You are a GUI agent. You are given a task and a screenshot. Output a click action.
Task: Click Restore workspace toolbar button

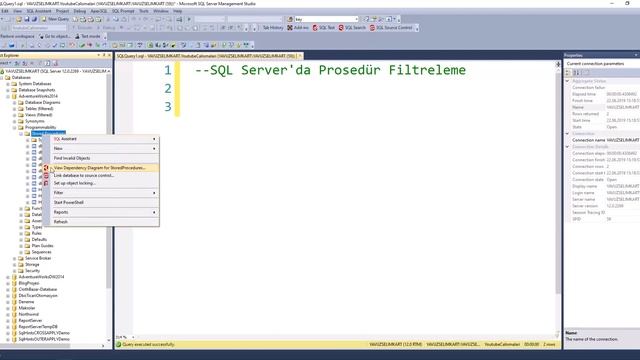[17, 36]
